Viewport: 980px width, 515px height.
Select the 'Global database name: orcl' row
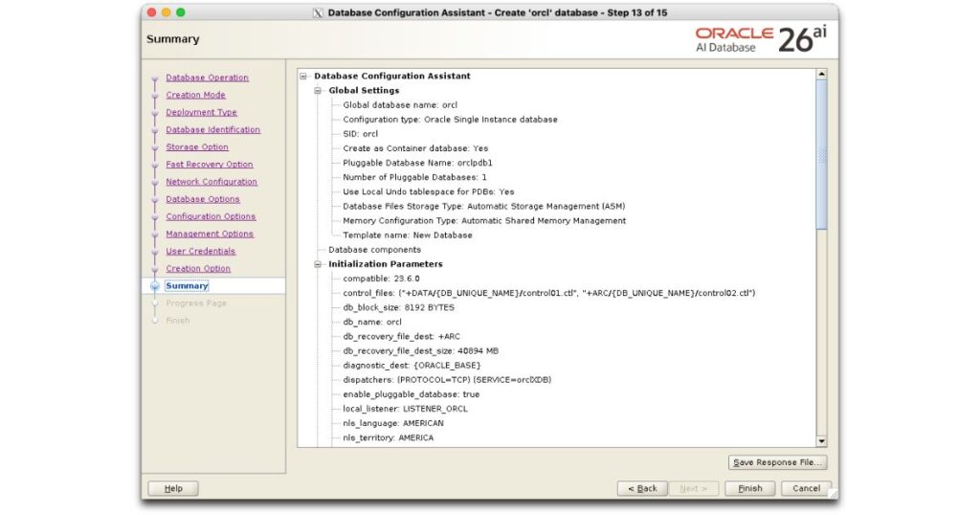click(400, 105)
